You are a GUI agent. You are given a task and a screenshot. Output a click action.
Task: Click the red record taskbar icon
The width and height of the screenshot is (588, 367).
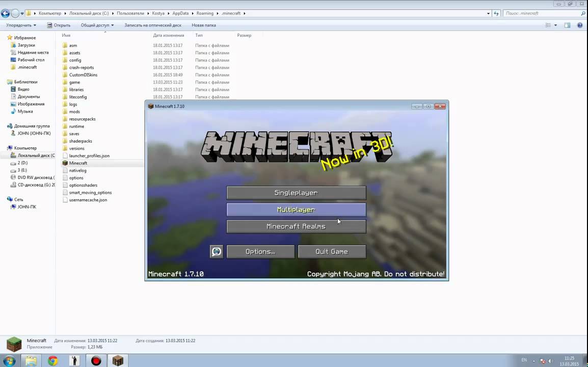click(x=96, y=360)
